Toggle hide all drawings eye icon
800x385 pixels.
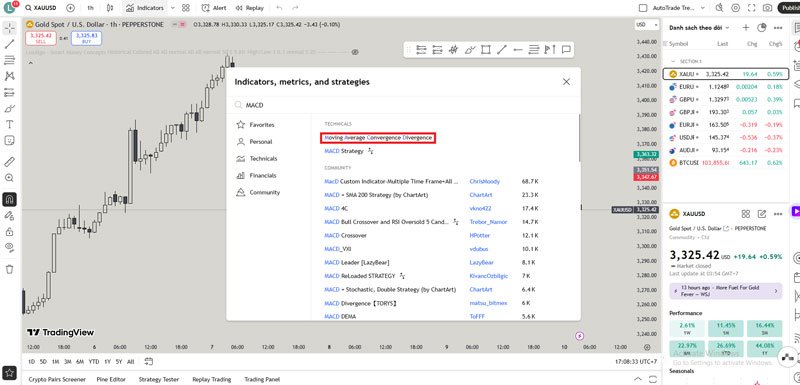(9, 247)
